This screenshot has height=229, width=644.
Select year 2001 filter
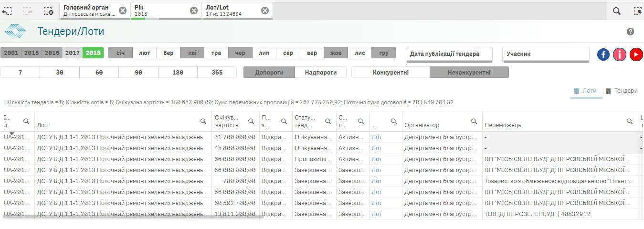[11, 53]
